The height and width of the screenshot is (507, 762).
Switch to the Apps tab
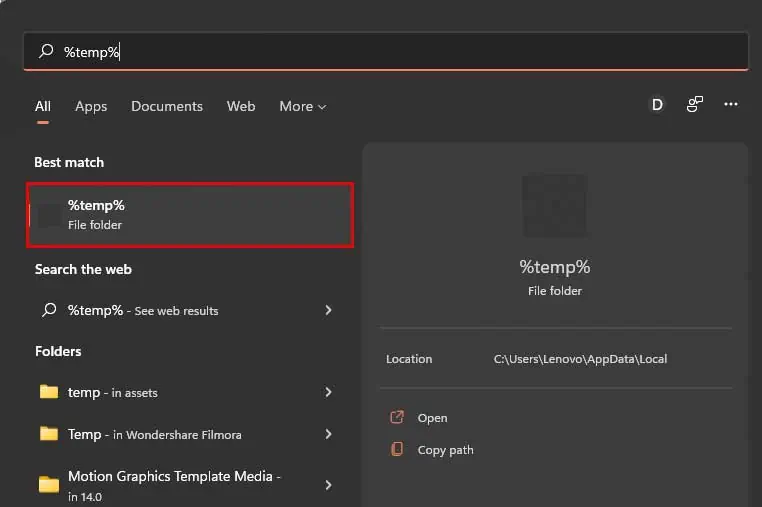pyautogui.click(x=91, y=106)
